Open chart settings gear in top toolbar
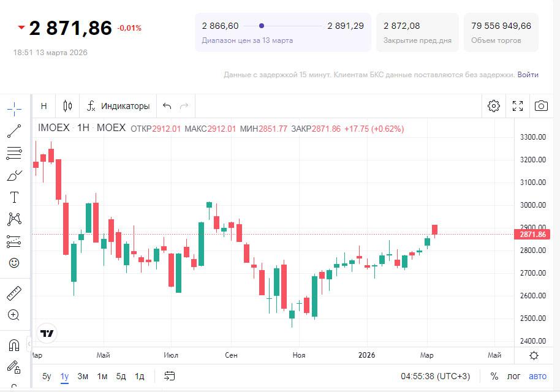This screenshot has width=560, height=392. pos(494,106)
